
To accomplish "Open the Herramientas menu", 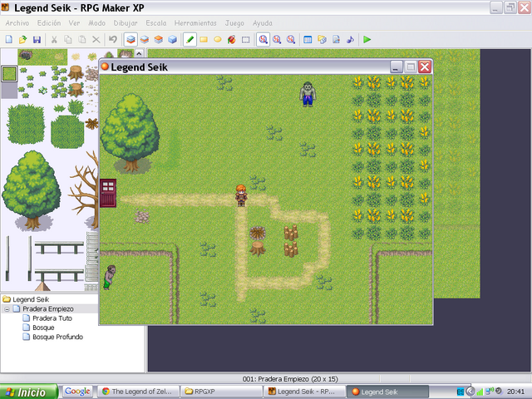I will [x=195, y=23].
